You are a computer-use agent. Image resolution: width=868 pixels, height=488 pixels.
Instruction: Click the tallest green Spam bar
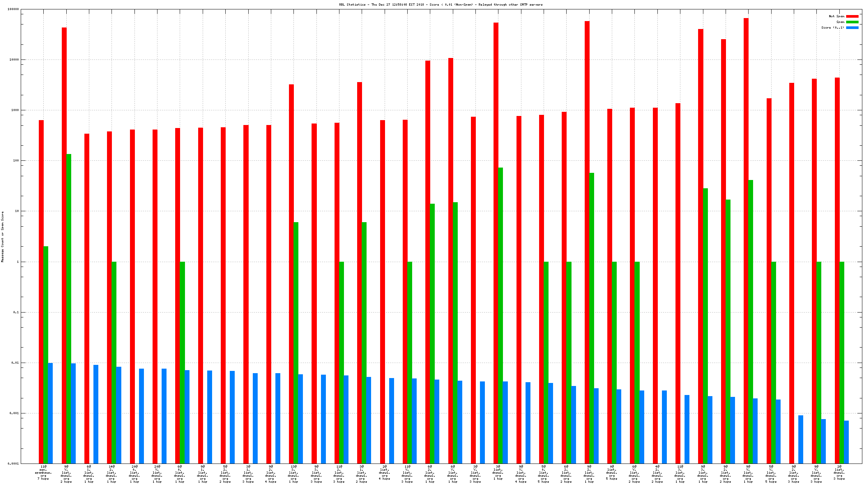click(x=69, y=309)
